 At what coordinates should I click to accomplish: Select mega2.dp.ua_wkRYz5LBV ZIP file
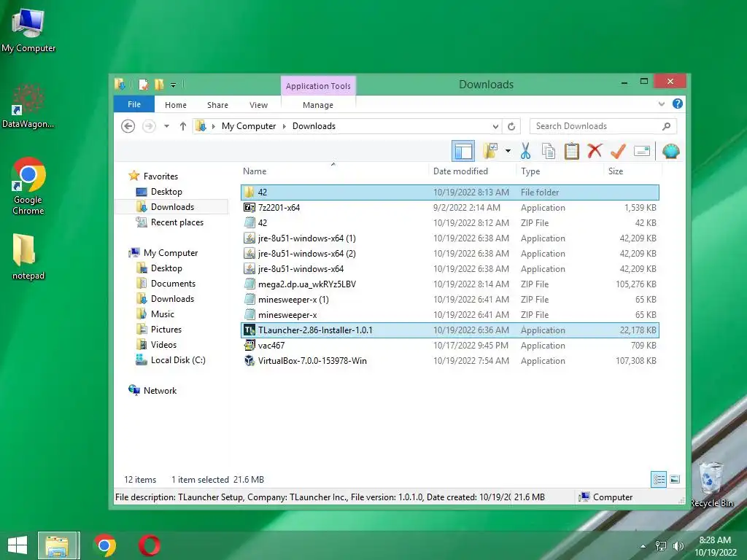449,284
